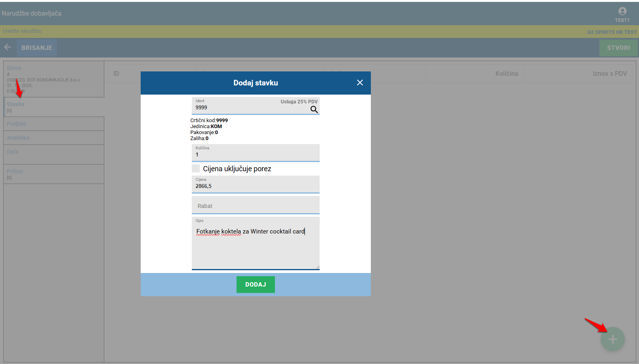Focus the Rabat discount field
Image resolution: width=639 pixels, height=364 pixels.
click(255, 206)
